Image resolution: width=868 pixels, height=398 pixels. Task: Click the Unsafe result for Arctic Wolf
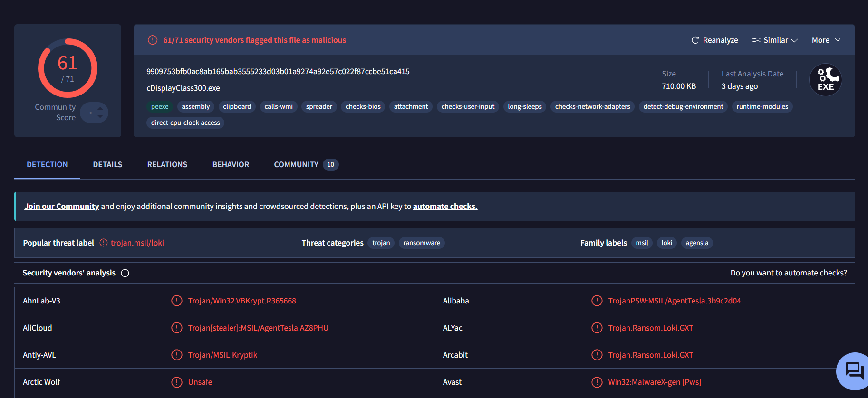coord(200,382)
